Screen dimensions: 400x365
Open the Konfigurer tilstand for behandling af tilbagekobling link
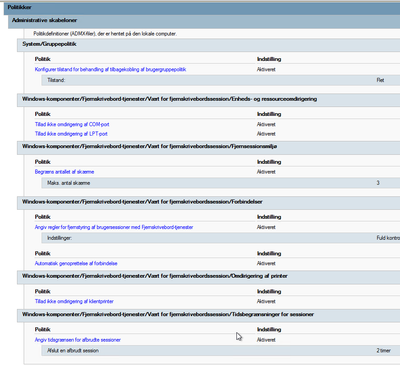[x=110, y=70]
